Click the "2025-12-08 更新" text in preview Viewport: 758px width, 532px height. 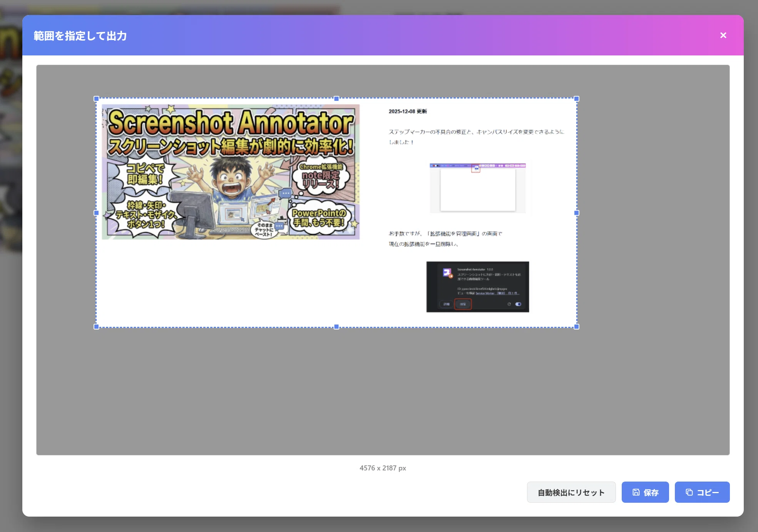[x=408, y=111]
